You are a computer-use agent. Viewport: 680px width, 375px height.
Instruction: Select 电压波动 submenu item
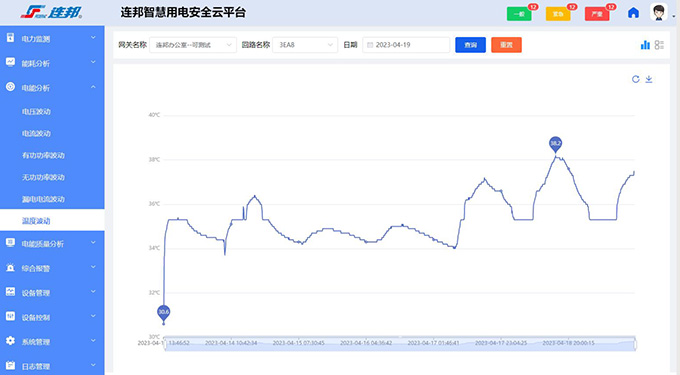(36, 112)
